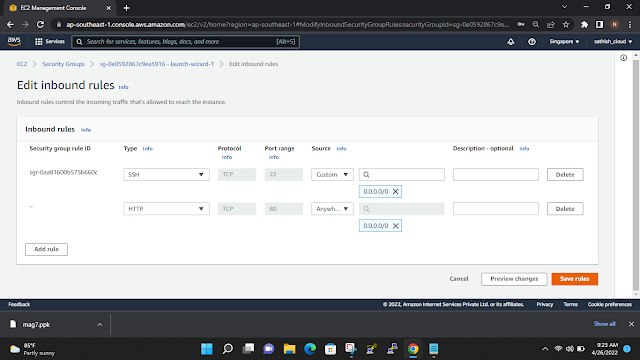Go to the EC2 breadcrumb

22,64
